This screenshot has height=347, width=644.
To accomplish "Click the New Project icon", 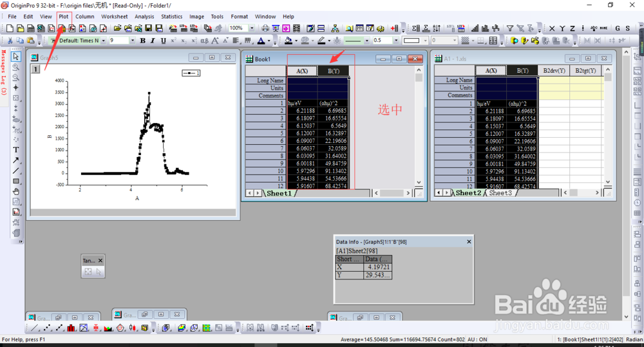I will point(10,28).
